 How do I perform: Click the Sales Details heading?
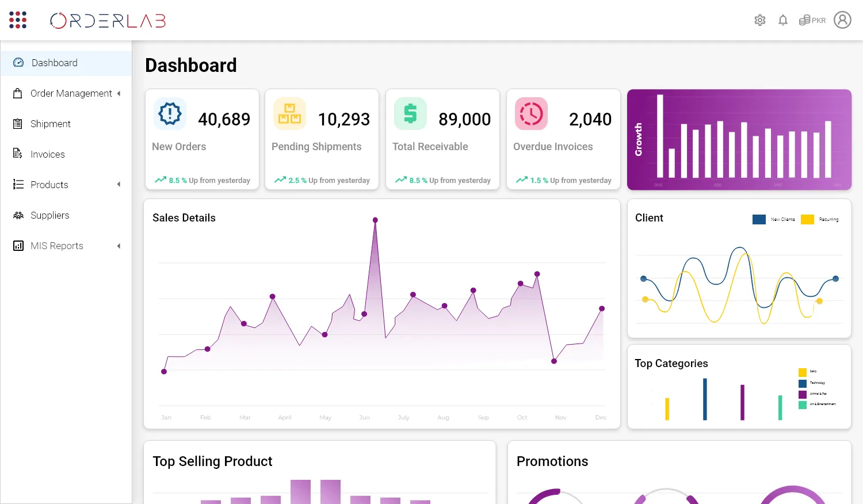(184, 217)
